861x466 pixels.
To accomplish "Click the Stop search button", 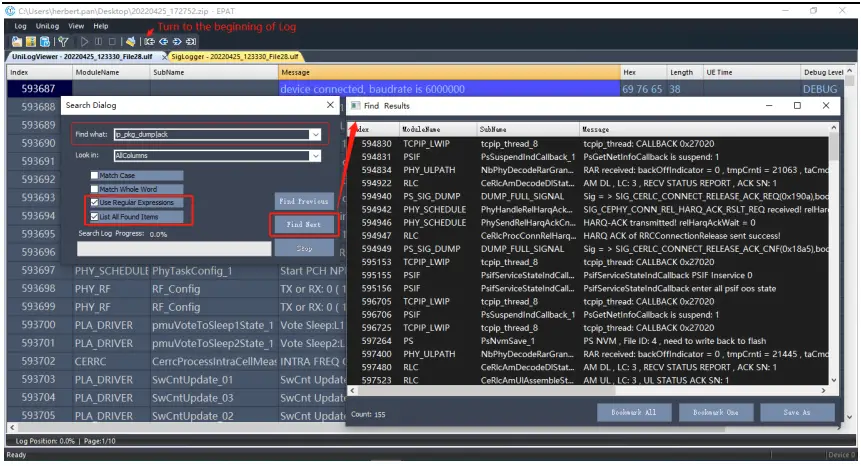I will [304, 249].
